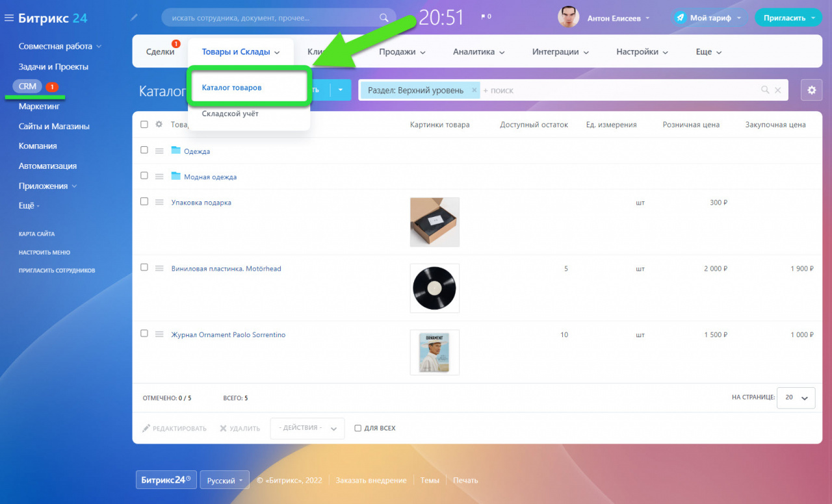Open the На странице 20 dropdown
The height and width of the screenshot is (504, 832).
click(796, 397)
